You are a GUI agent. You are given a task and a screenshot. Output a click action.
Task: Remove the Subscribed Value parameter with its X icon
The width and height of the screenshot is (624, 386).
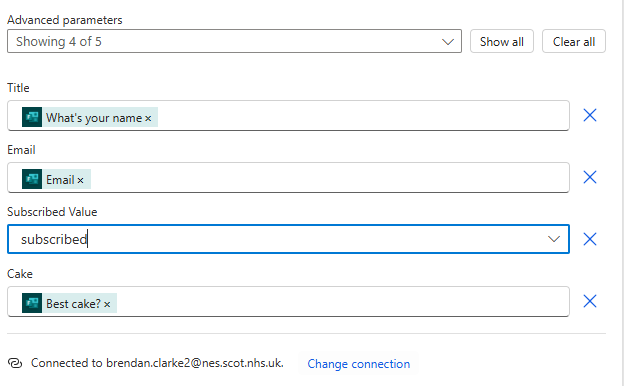tap(590, 239)
